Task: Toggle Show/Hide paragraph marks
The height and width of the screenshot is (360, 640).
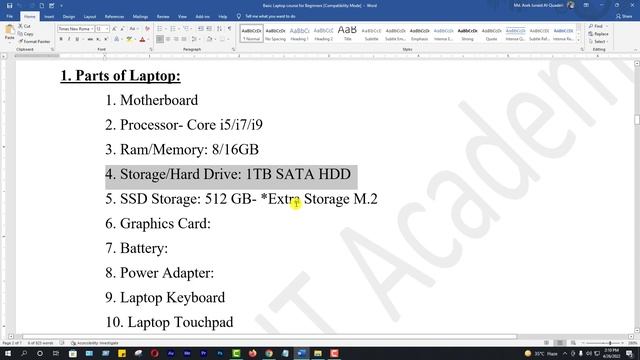Action: [229, 29]
